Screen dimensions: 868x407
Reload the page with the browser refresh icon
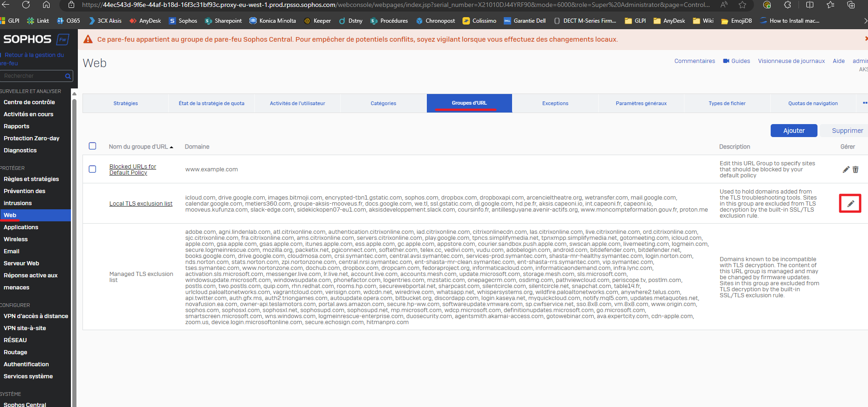[26, 5]
